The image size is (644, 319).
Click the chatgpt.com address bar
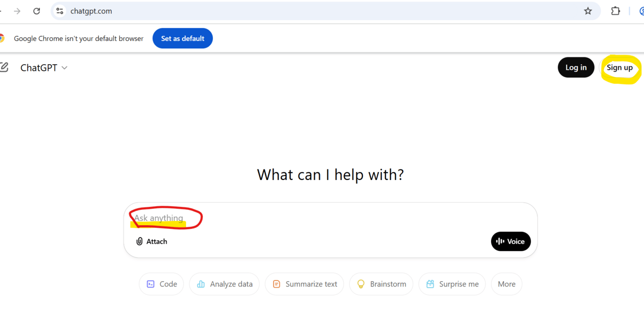coord(325,11)
